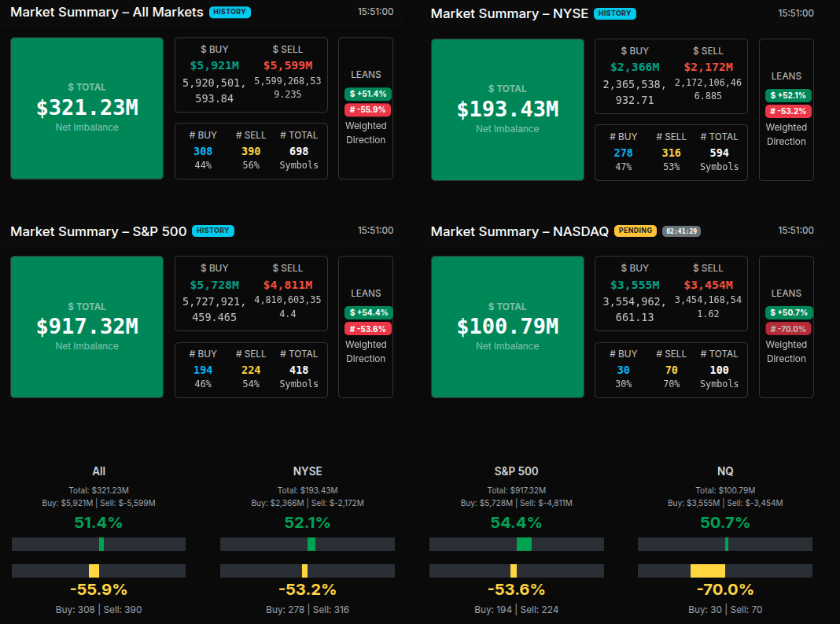Click the red # -53.2% NYSE lean badge
Image resolution: width=840 pixels, height=624 pixels.
coord(787,111)
